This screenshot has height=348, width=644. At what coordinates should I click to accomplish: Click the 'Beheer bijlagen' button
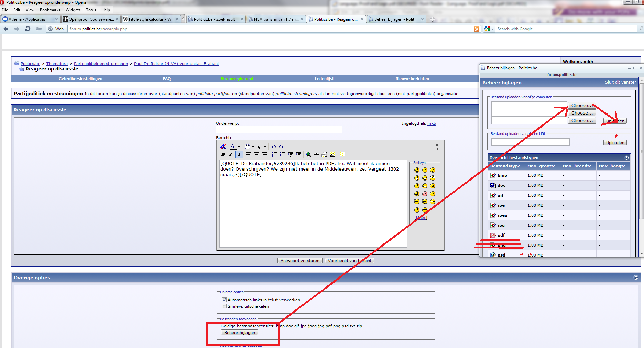(x=240, y=333)
